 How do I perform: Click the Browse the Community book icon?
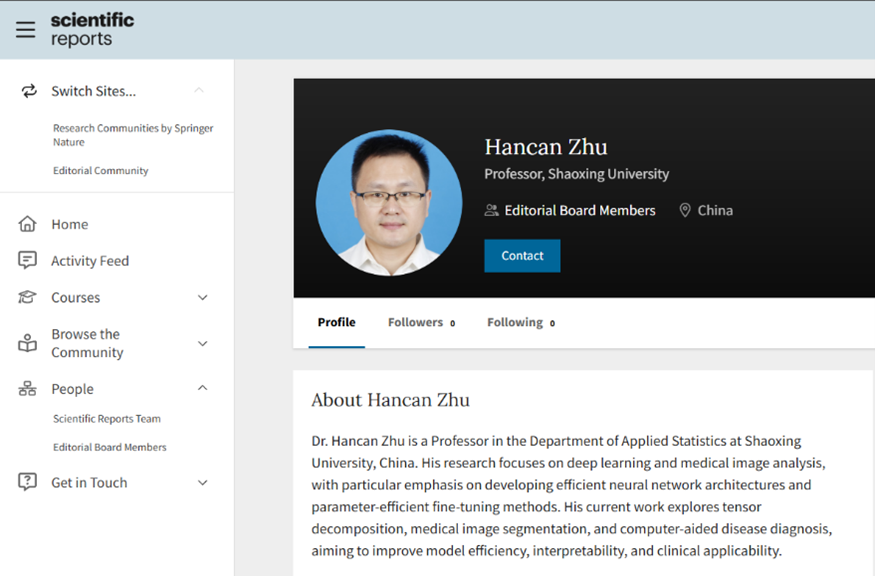click(x=28, y=343)
